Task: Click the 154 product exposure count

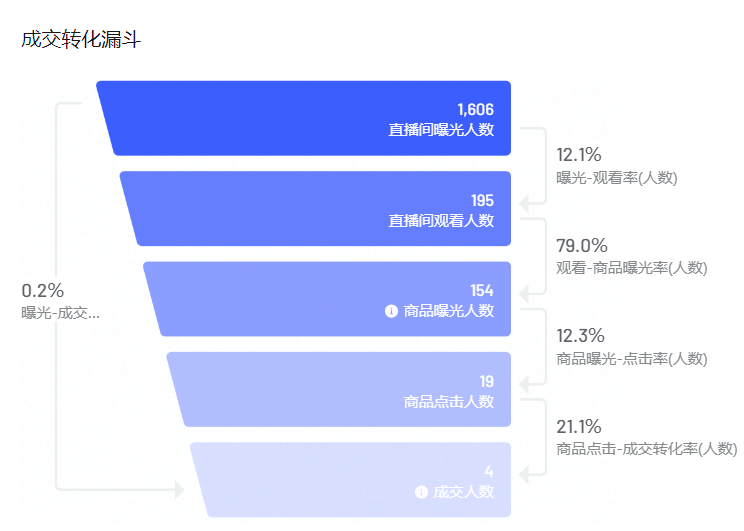Action: tap(482, 291)
